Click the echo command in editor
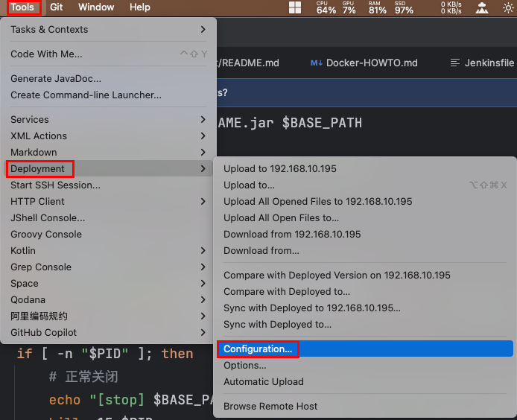 [x=65, y=400]
